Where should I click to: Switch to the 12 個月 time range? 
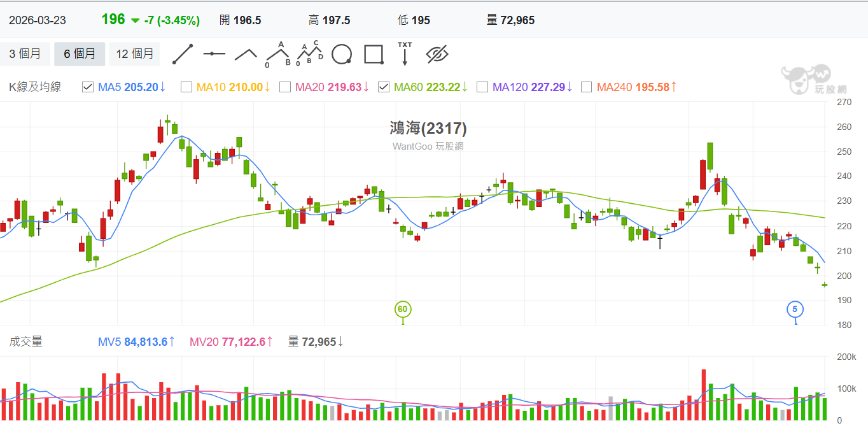pos(134,54)
